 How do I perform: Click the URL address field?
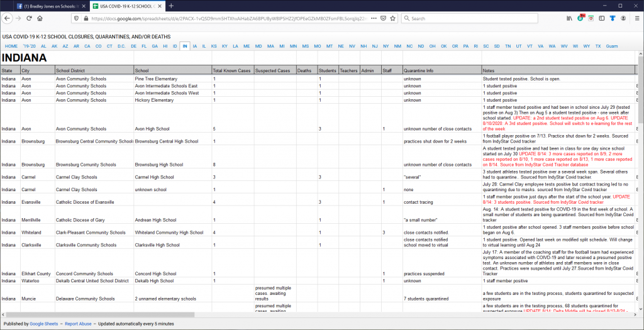(230, 18)
